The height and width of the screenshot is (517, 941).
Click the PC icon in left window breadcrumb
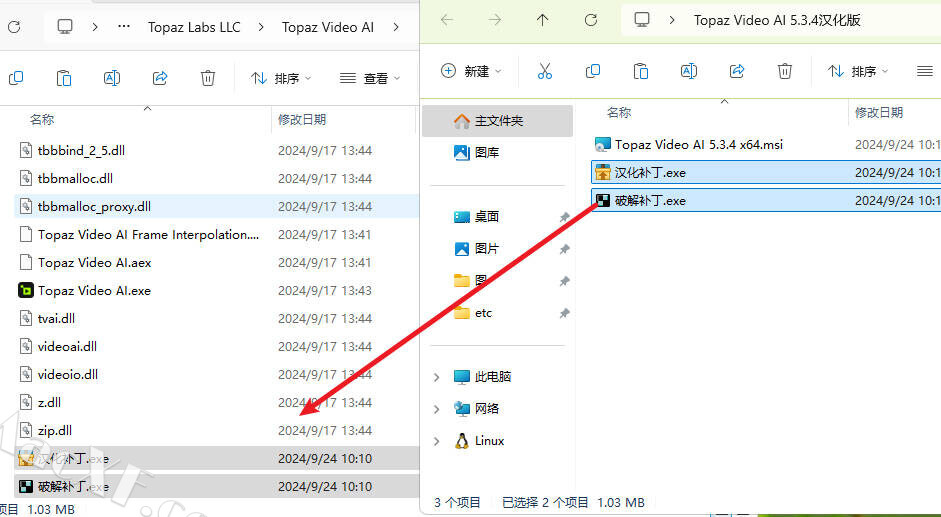[x=65, y=27]
